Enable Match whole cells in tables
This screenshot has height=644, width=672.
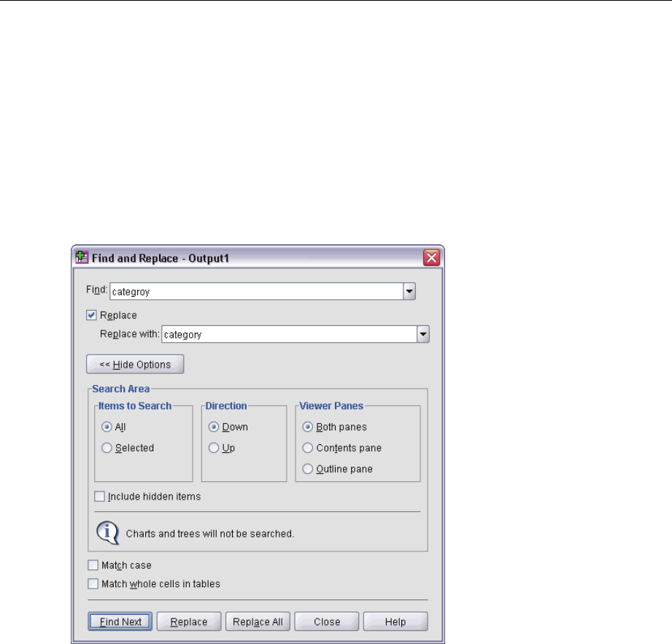pyautogui.click(x=93, y=583)
